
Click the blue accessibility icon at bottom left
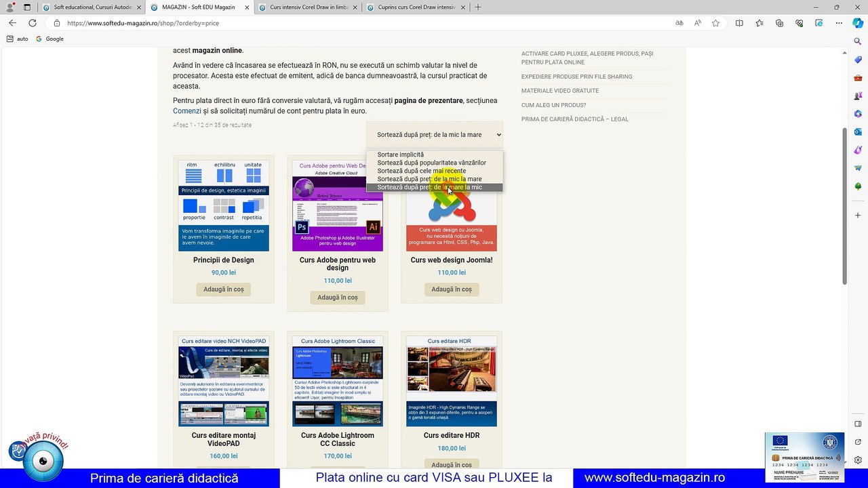tap(18, 451)
